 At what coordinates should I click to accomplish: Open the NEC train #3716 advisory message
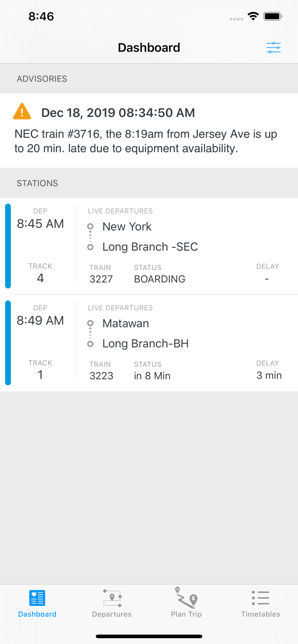(x=146, y=141)
